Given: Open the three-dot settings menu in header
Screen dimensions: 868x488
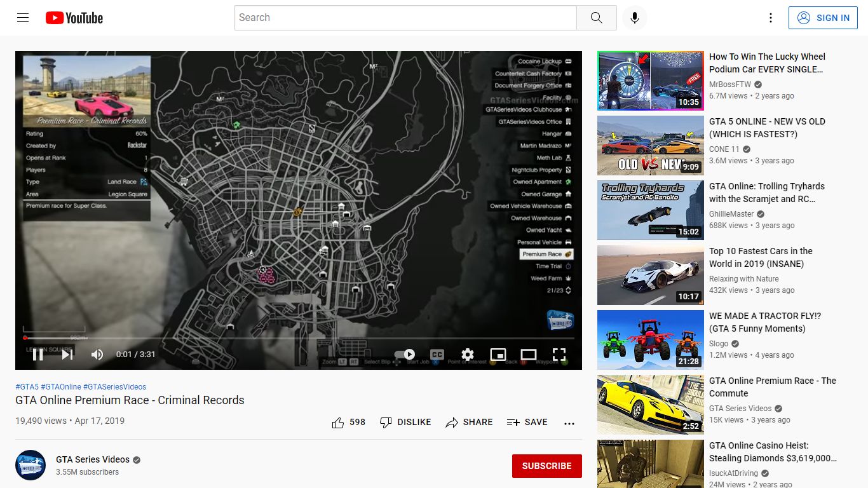Looking at the screenshot, I should [770, 18].
